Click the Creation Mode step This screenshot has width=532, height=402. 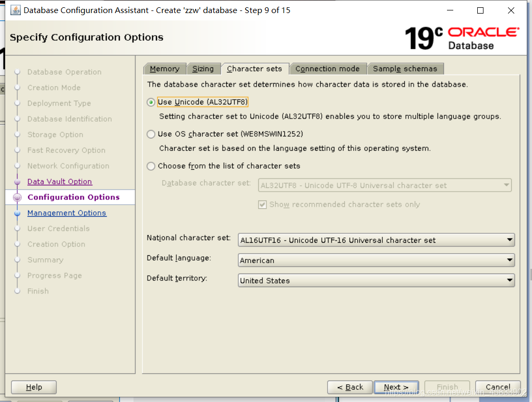(x=54, y=88)
